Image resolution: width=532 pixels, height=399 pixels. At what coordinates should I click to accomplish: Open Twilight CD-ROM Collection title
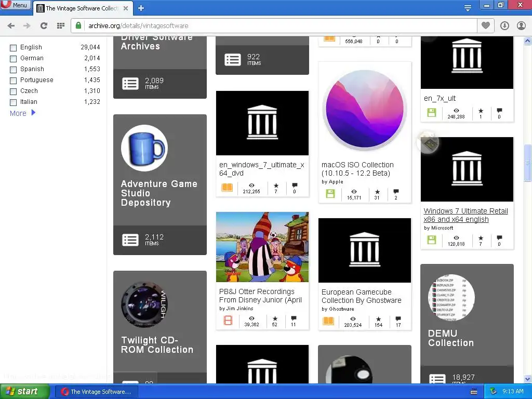coord(157,345)
